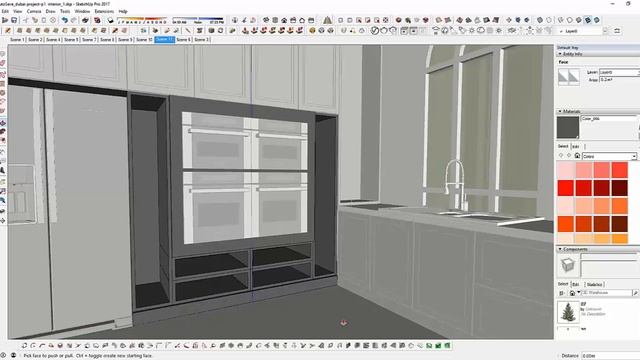
Task: Pick the dark brown color swatch
Action: click(620, 224)
